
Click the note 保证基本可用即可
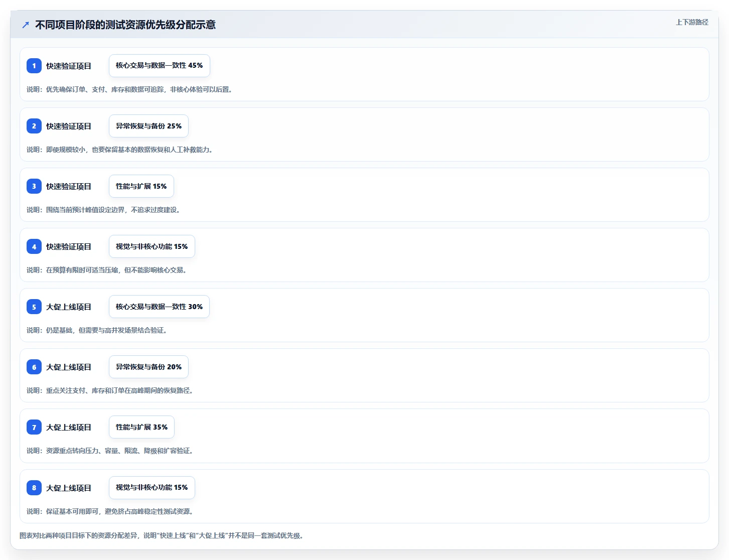(x=72, y=511)
